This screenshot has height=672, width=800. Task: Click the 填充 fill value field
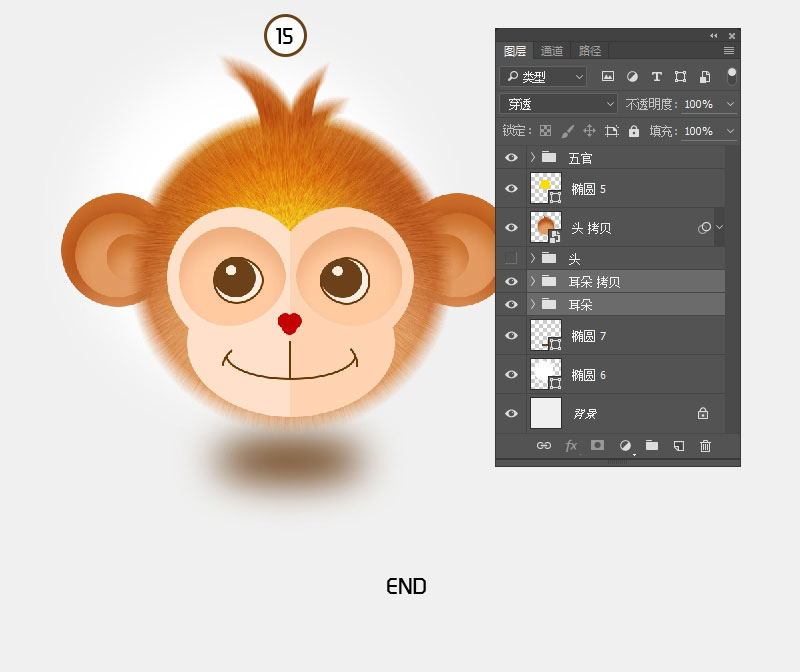point(698,131)
